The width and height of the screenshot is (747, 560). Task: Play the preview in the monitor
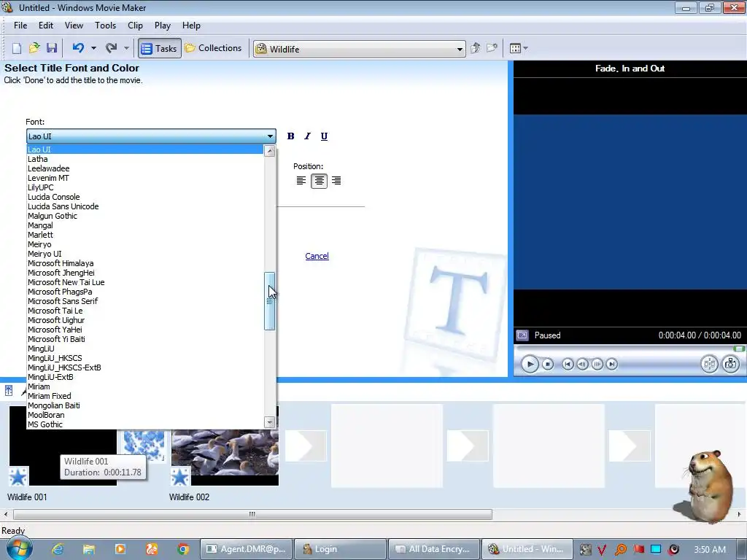pyautogui.click(x=530, y=365)
